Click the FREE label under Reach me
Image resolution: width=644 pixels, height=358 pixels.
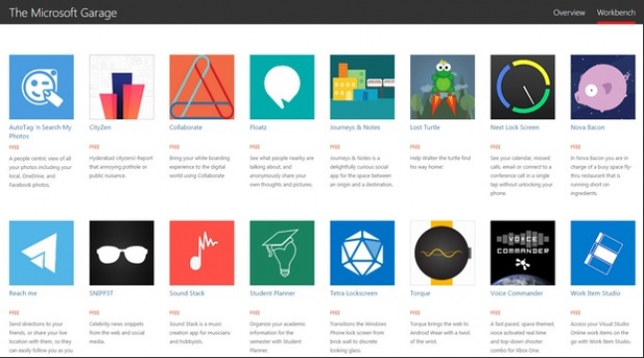[x=14, y=312]
